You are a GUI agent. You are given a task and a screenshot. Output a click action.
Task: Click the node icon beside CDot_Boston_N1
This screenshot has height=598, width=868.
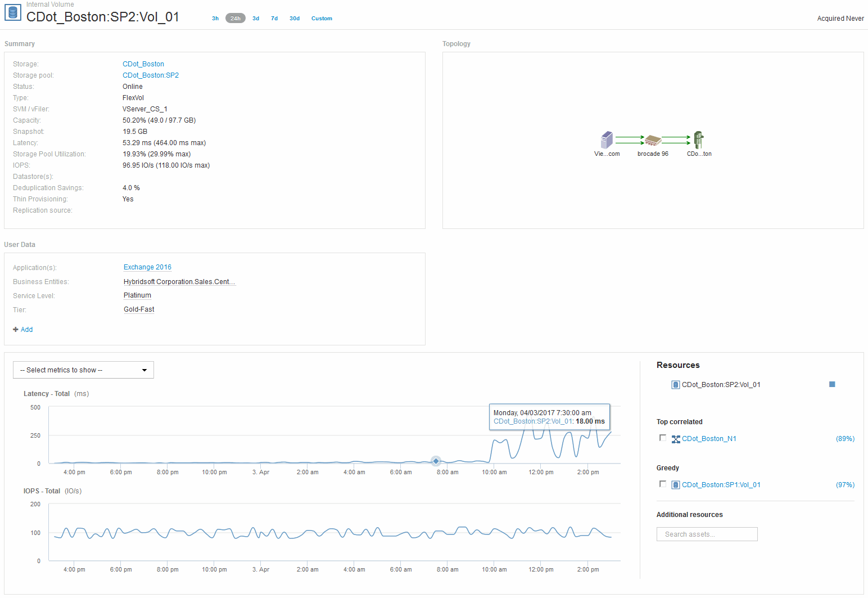coord(676,439)
